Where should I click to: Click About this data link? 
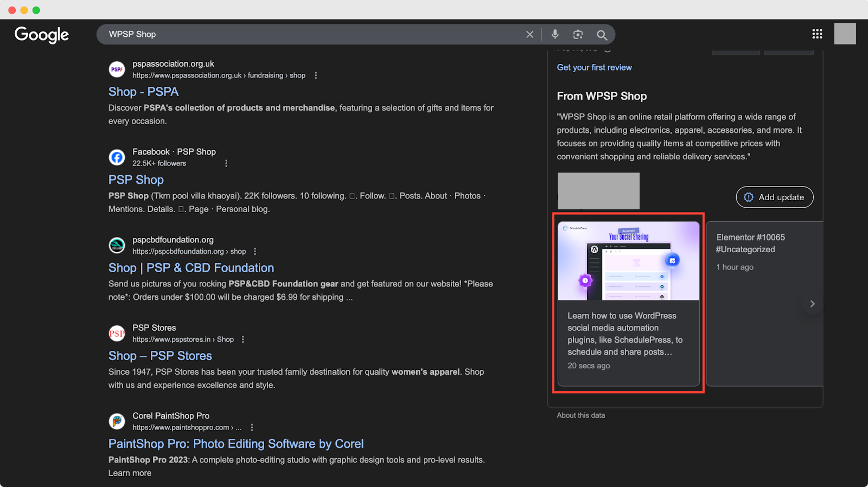580,415
